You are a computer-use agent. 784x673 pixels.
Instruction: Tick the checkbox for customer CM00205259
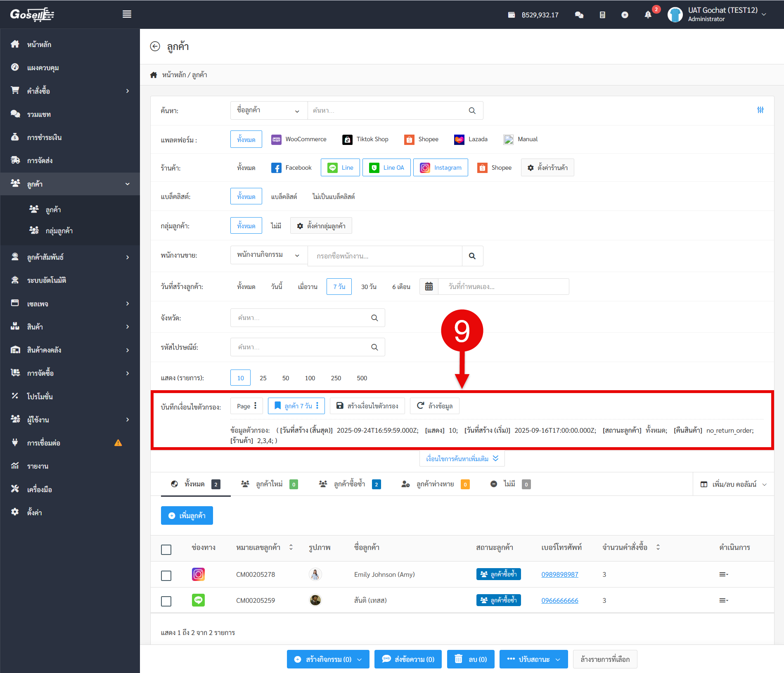click(x=166, y=601)
